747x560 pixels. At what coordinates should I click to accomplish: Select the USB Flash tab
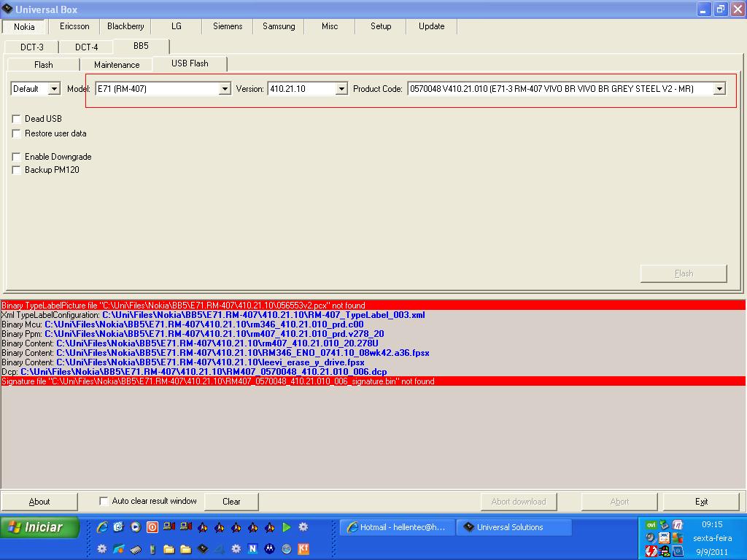point(190,64)
